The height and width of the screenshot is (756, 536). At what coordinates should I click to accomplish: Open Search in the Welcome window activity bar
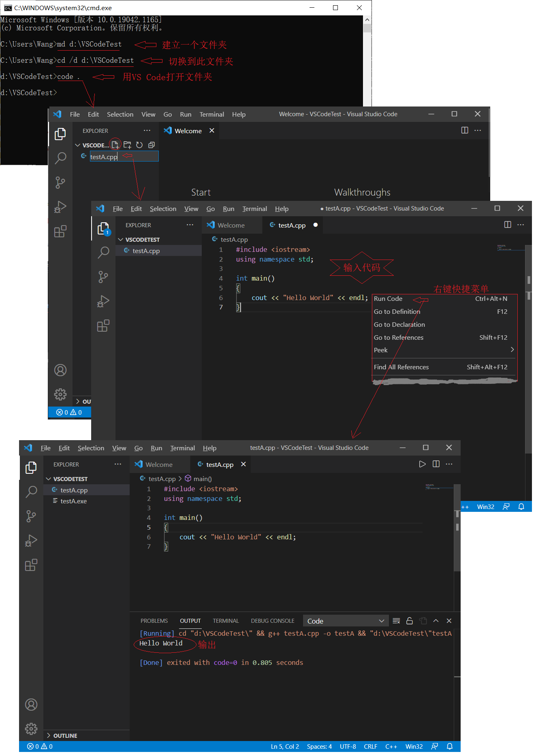click(60, 158)
